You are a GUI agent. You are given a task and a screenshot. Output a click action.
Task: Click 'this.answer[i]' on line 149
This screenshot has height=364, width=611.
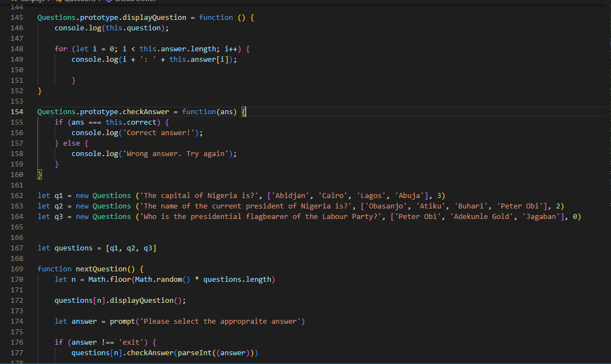tap(199, 60)
